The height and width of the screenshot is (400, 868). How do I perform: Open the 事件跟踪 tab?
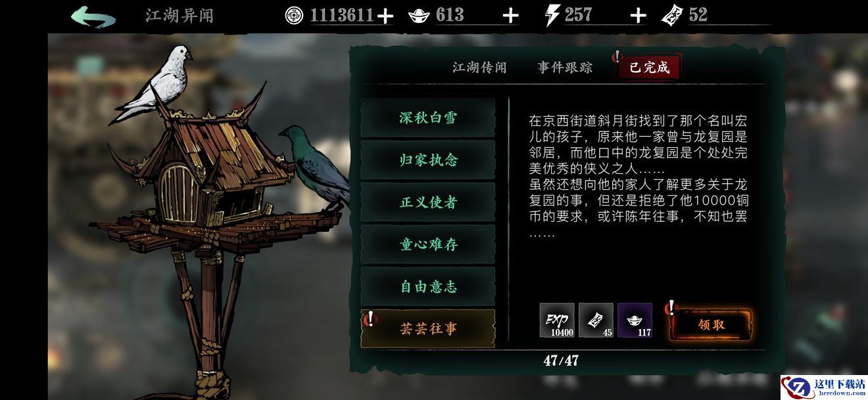coord(565,68)
